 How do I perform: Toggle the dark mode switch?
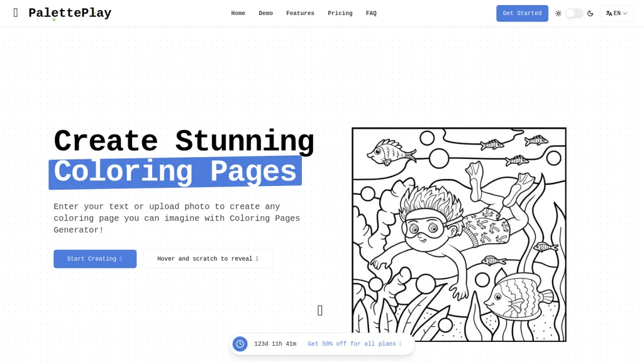574,13
